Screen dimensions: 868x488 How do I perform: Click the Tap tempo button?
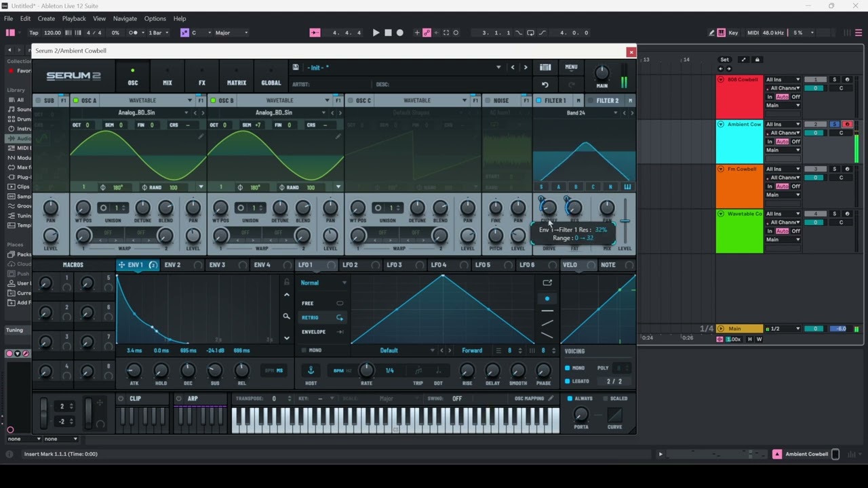coord(34,33)
